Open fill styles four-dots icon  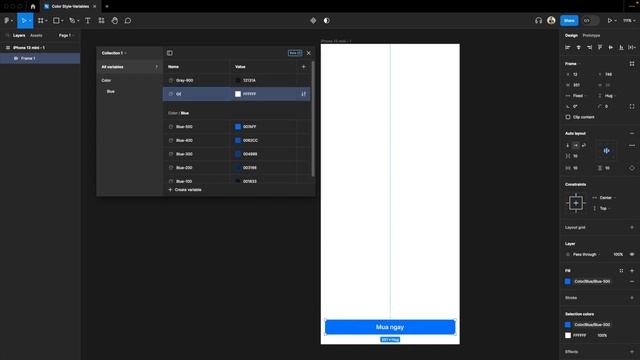pos(621,271)
